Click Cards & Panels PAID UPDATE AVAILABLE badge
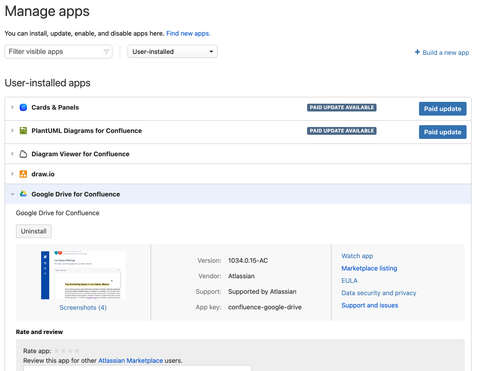The height and width of the screenshot is (371, 483). 342,107
